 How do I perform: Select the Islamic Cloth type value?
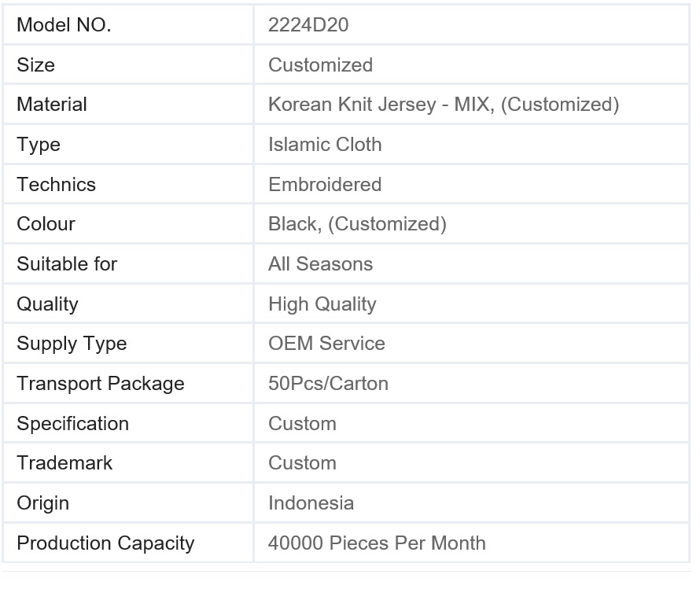click(x=325, y=144)
